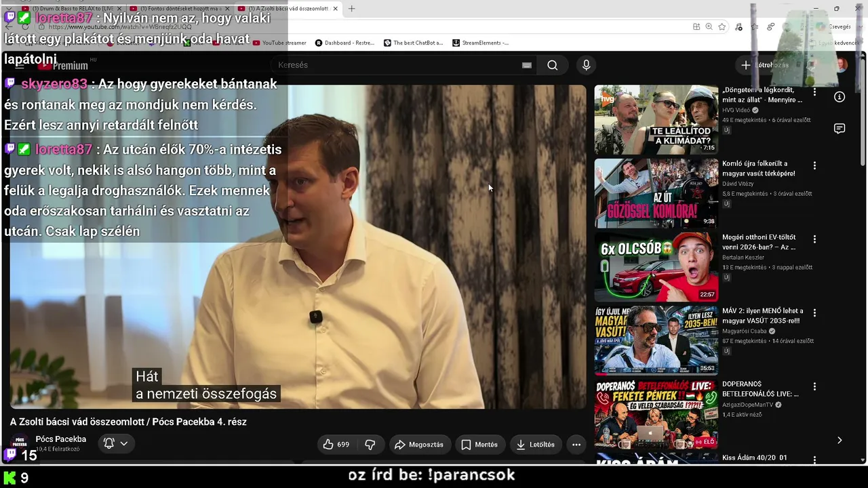The width and height of the screenshot is (868, 488).
Task: Select the A Zsolti bácsi vád összeomlott tab
Action: tap(288, 9)
